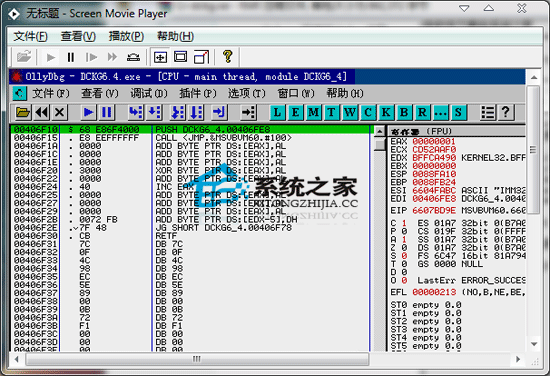The width and height of the screenshot is (550, 376).
Task: Open the 帮助(H) menu of Screen Movie Player
Action: click(175, 36)
